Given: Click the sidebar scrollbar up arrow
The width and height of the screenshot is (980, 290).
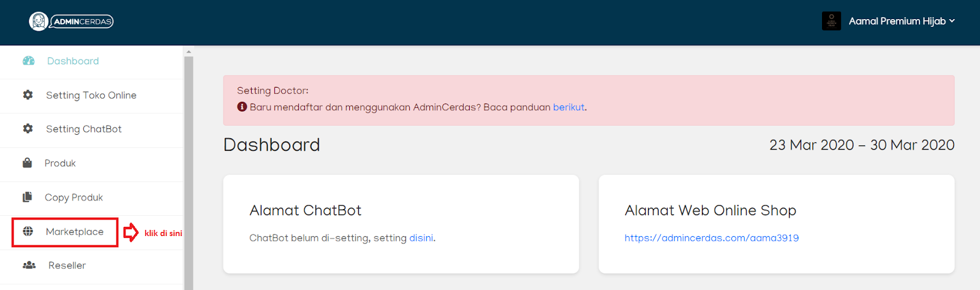Looking at the screenshot, I should click(189, 52).
